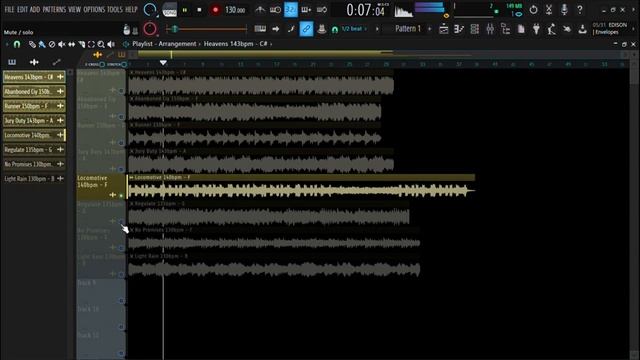This screenshot has height=360, width=640.
Task: Toggle the multilink to controllers icon
Action: (x=306, y=29)
